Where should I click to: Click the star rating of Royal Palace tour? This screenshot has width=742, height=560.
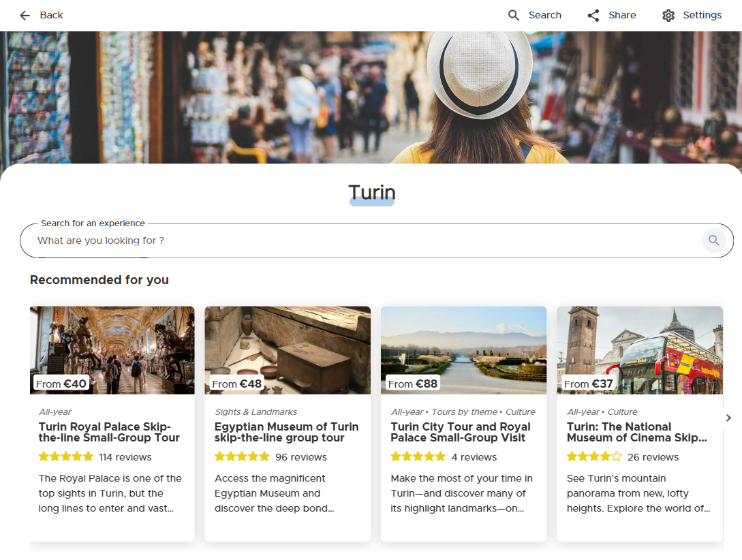click(x=66, y=456)
